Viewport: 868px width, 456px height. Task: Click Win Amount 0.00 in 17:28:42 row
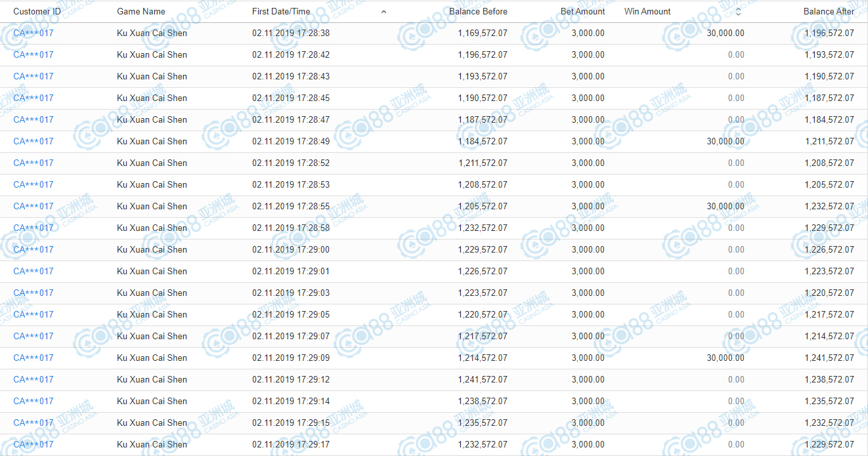click(x=736, y=54)
